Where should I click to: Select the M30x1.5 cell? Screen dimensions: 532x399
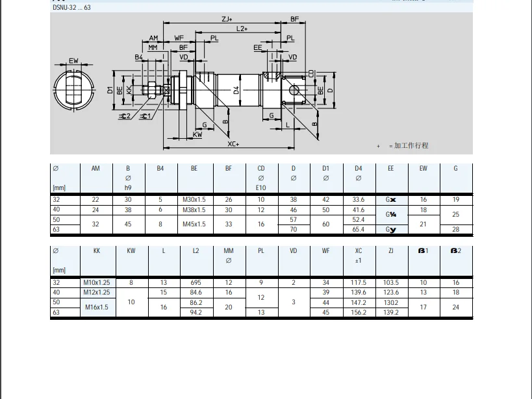[194, 200]
